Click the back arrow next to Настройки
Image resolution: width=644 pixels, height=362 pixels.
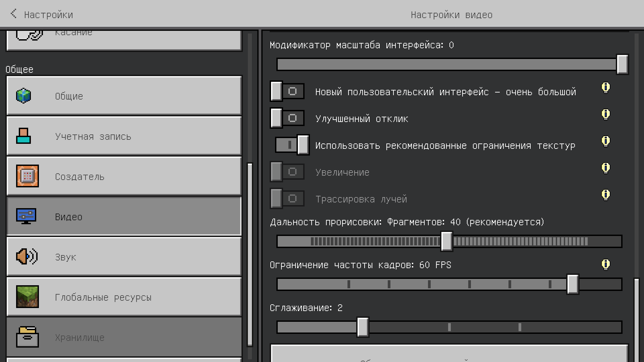[13, 14]
